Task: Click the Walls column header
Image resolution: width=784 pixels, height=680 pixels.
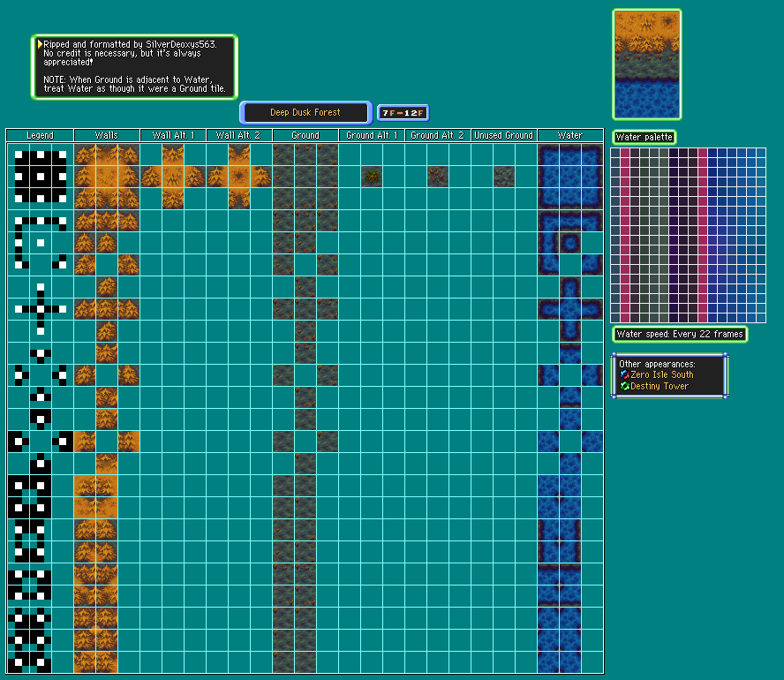Action: click(107, 135)
